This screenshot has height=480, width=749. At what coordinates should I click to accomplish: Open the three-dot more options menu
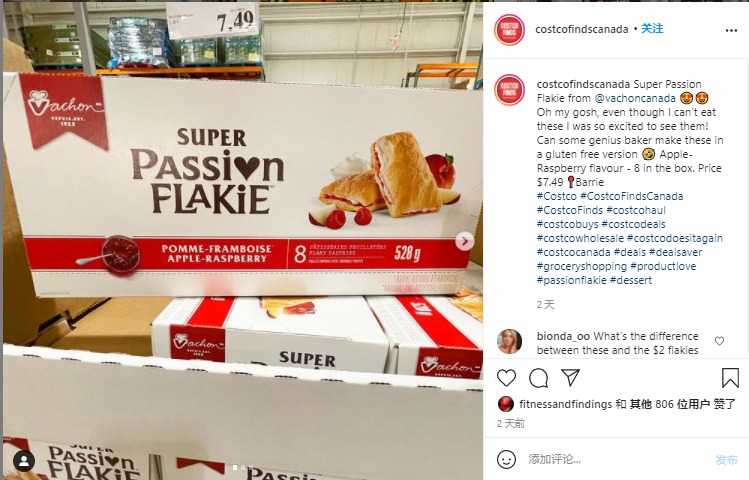[x=731, y=30]
